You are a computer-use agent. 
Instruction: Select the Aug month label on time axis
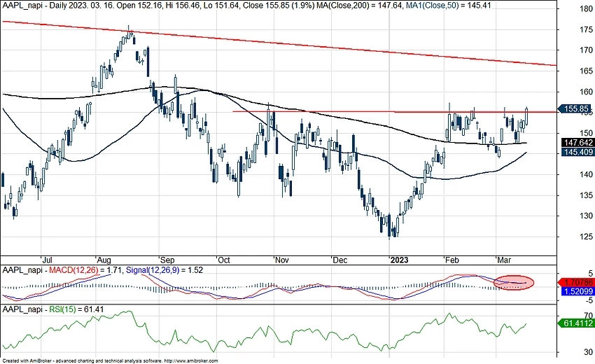(x=104, y=260)
